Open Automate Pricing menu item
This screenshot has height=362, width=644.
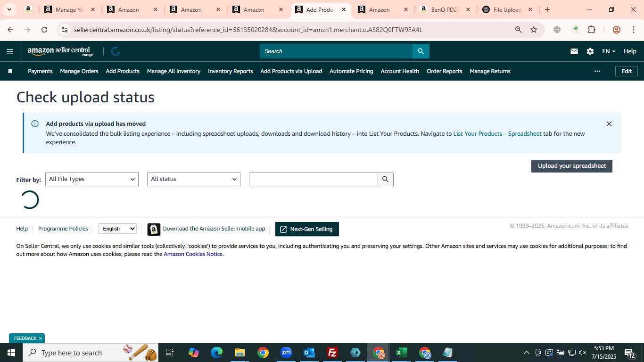click(x=351, y=71)
